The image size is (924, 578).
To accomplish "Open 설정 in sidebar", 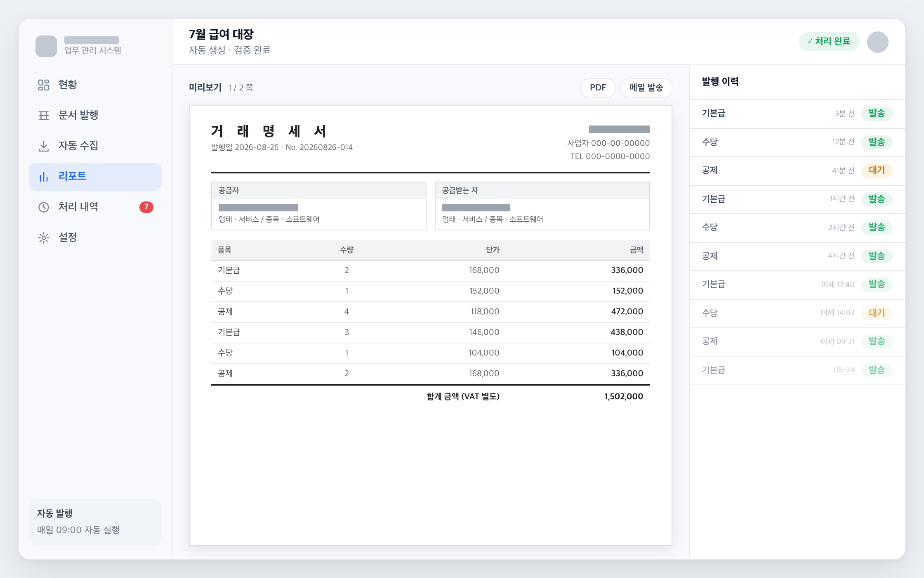I will tap(95, 237).
